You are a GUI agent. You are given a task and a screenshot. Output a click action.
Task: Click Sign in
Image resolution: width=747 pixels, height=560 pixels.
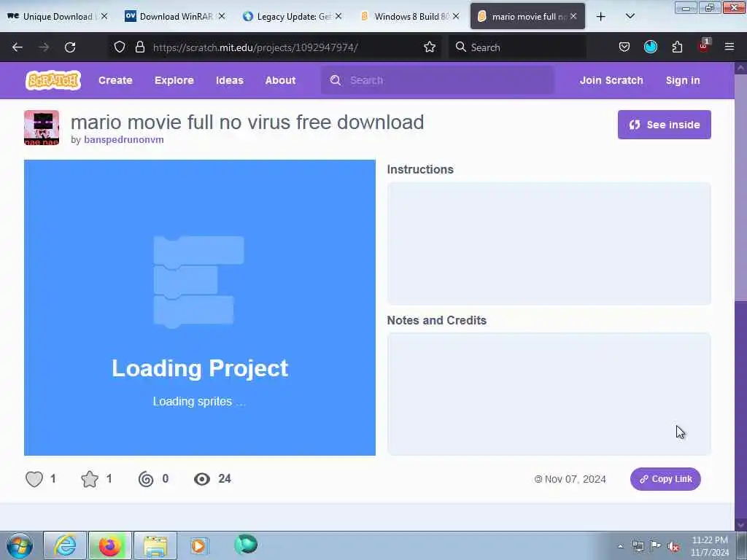coord(683,80)
